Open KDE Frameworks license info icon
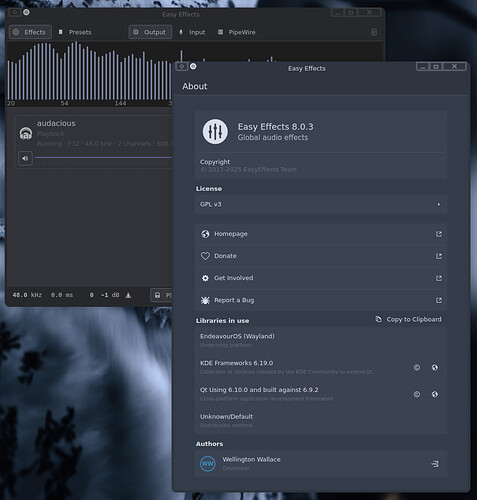This screenshot has width=477, height=500. pyautogui.click(x=417, y=367)
